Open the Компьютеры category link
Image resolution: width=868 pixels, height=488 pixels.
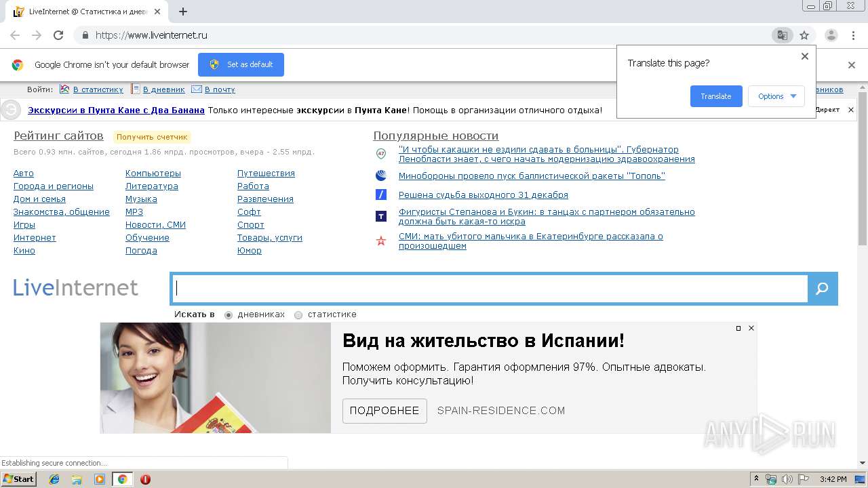153,174
